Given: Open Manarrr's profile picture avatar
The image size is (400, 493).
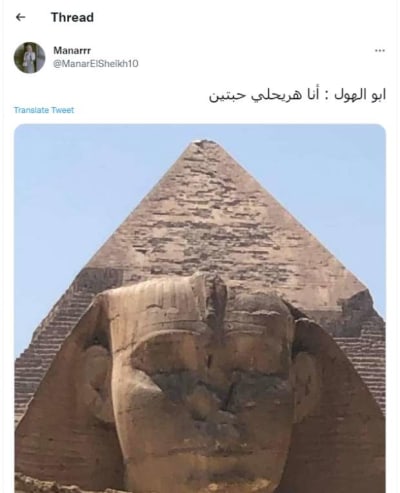Looking at the screenshot, I should 29,57.
